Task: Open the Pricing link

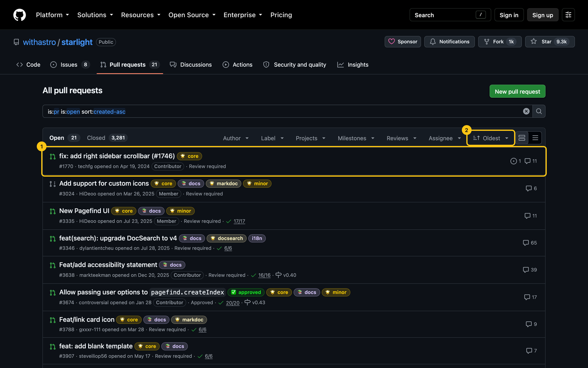Action: coord(281,15)
